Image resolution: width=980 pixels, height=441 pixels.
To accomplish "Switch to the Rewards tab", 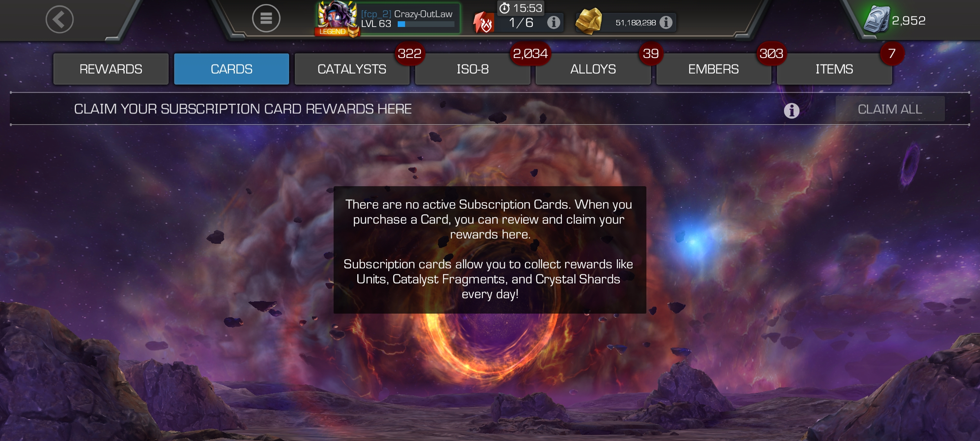I will (111, 69).
